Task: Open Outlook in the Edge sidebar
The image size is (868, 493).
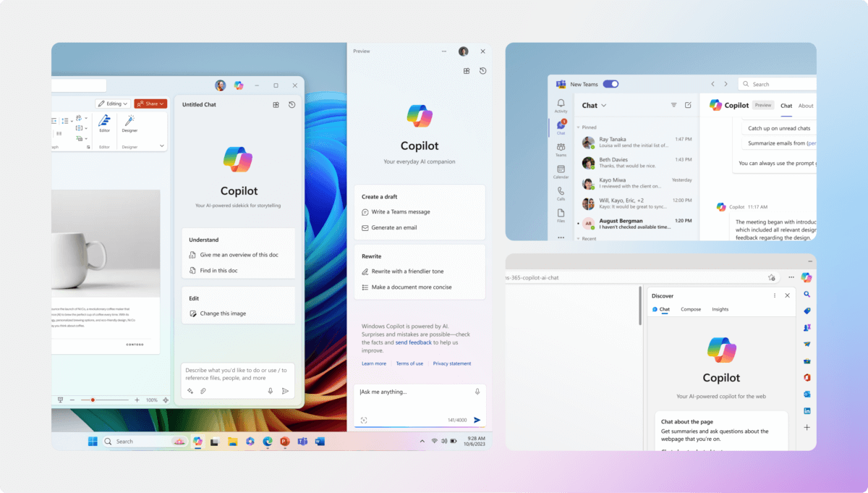Action: coord(807,394)
